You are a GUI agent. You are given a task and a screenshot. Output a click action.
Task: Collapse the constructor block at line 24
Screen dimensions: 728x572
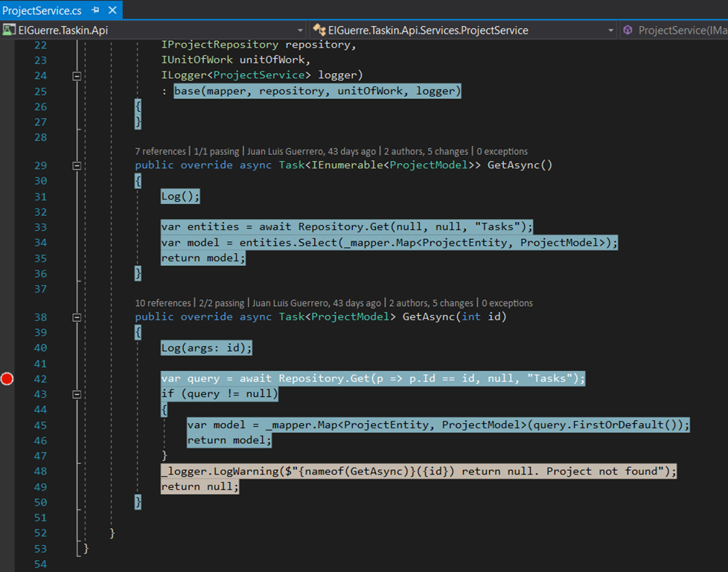pyautogui.click(x=76, y=76)
